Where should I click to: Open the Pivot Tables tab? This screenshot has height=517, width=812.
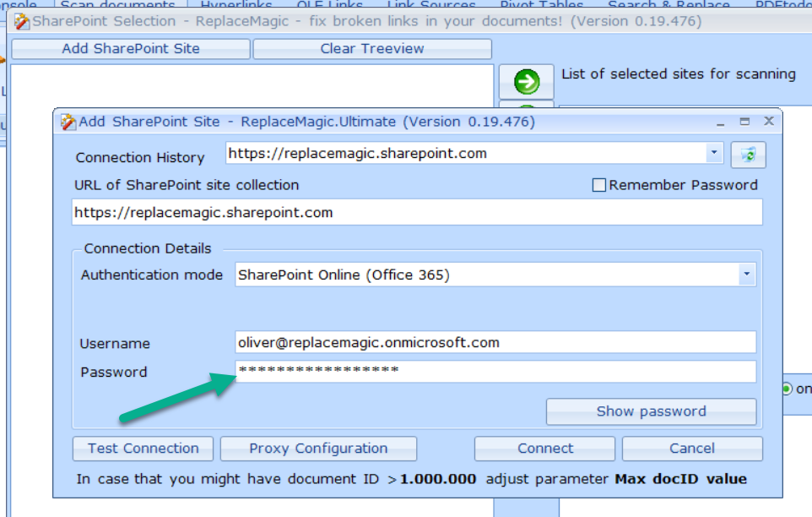pos(542,4)
